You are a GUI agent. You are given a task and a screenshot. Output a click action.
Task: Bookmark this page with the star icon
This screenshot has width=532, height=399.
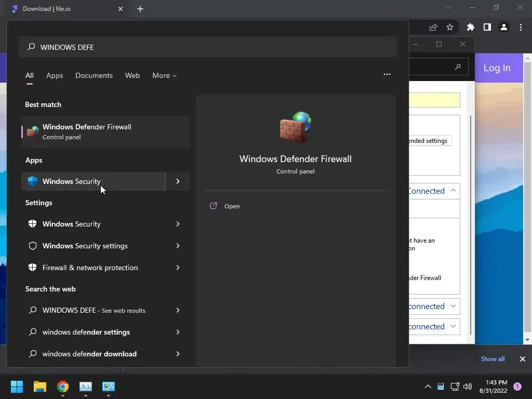coord(450,27)
